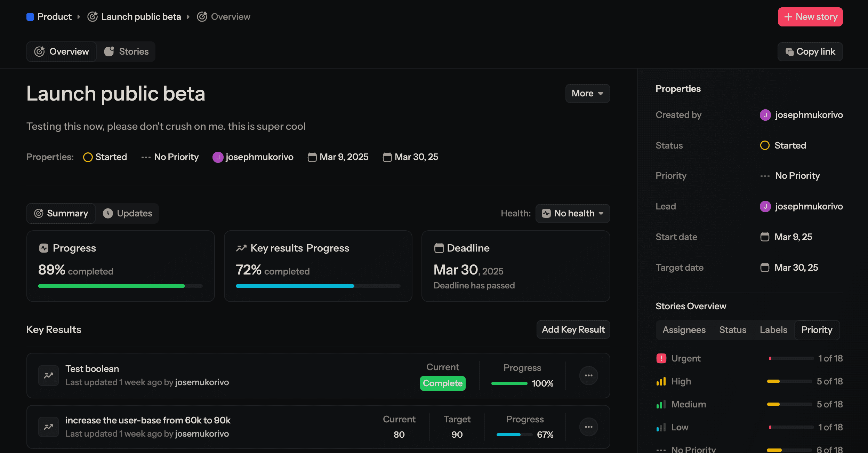The height and width of the screenshot is (453, 868).
Task: Open the More dropdown near the title
Action: 587,93
